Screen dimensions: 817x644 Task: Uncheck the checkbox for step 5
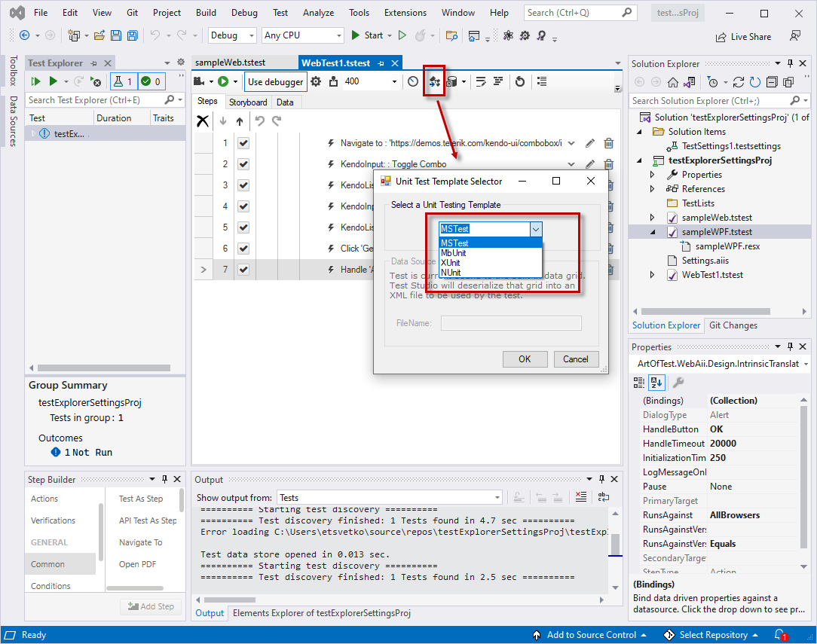tap(243, 227)
